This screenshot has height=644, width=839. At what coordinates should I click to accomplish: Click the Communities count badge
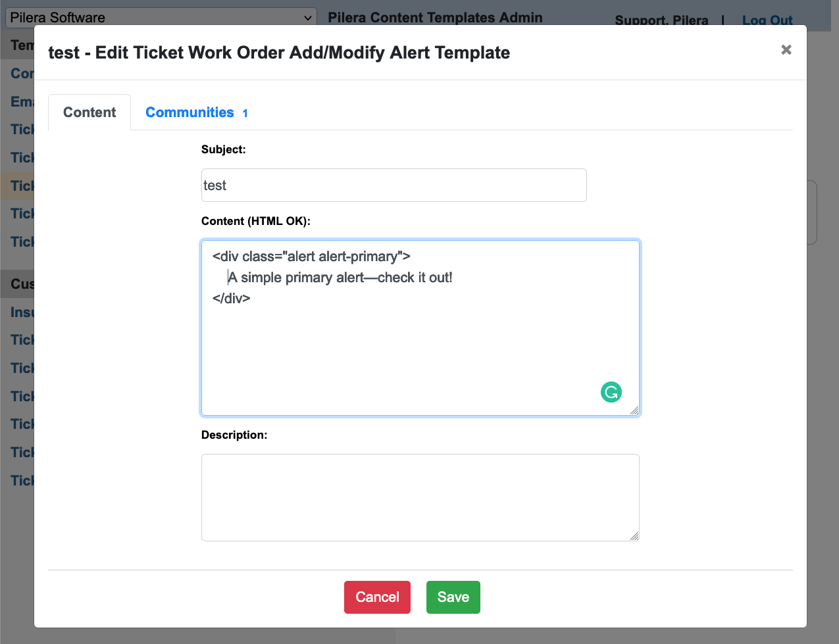click(245, 113)
